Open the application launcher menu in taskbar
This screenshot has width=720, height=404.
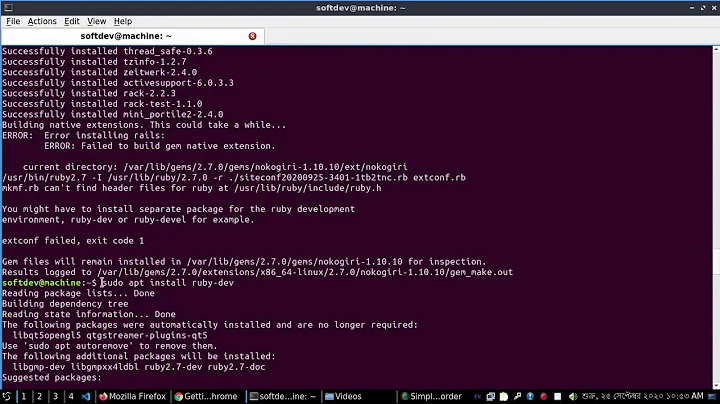[6, 396]
